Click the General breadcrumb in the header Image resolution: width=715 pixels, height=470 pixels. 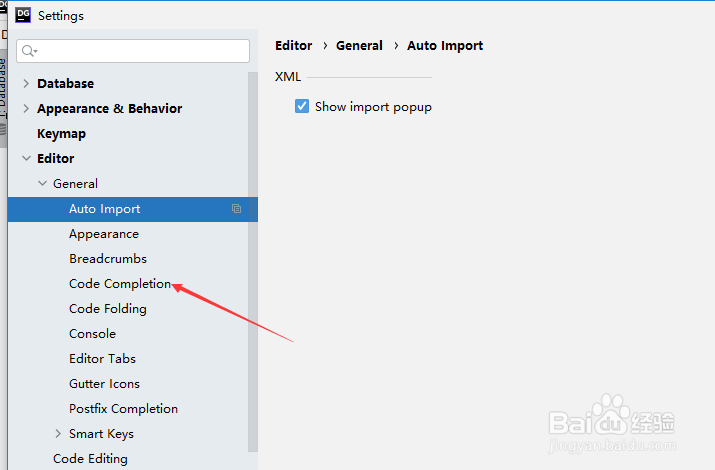click(359, 46)
